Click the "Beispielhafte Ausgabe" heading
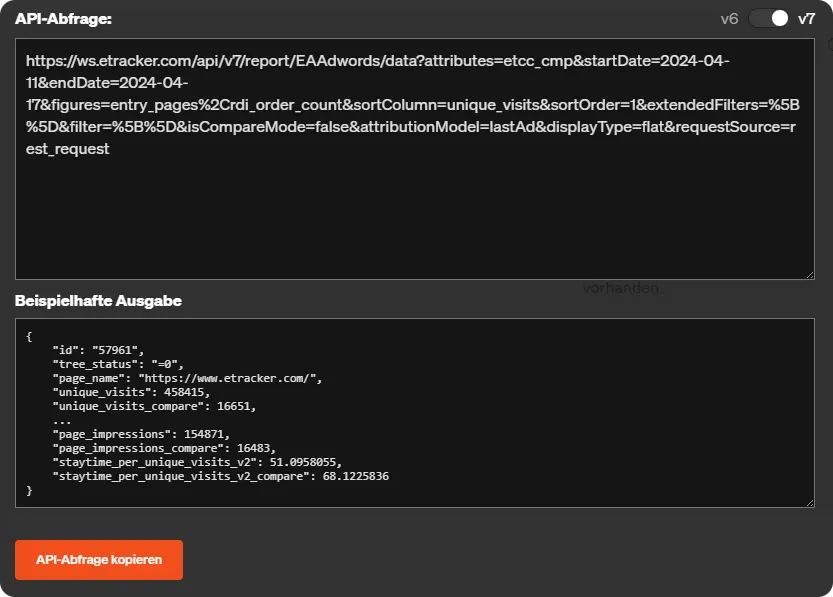This screenshot has height=597, width=833. tap(98, 300)
